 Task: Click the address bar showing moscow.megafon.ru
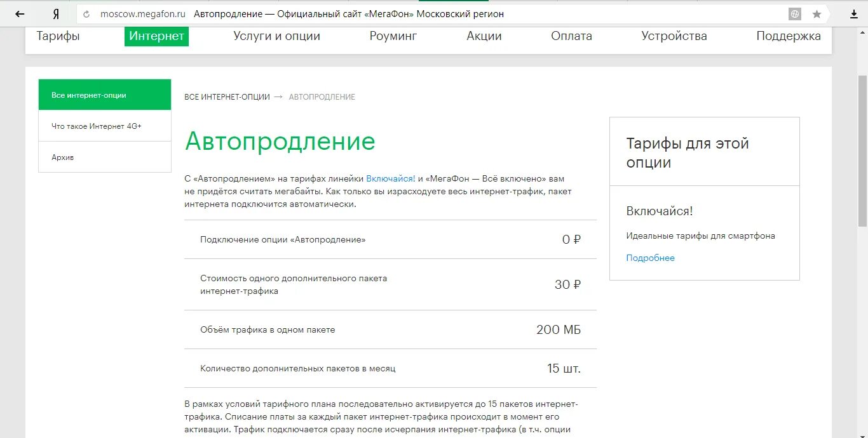(452, 14)
